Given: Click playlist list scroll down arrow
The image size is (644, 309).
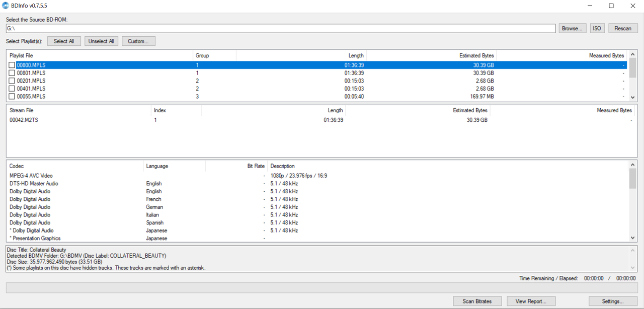Looking at the screenshot, I should 632,97.
